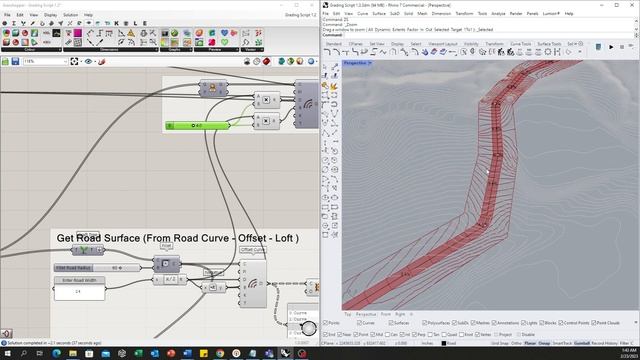The height and width of the screenshot is (360, 640).
Task: Toggle the Mid object snap checkbox
Action: click(373, 335)
